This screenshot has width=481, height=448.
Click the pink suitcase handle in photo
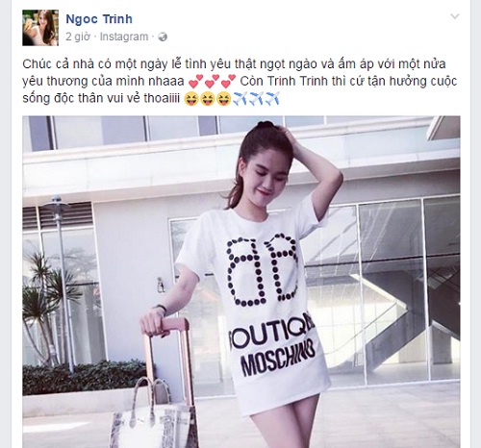click(169, 324)
